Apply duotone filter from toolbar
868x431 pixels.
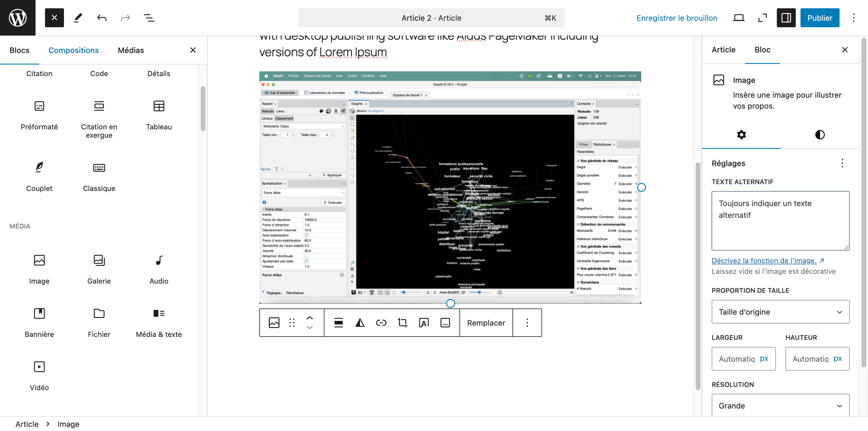360,322
